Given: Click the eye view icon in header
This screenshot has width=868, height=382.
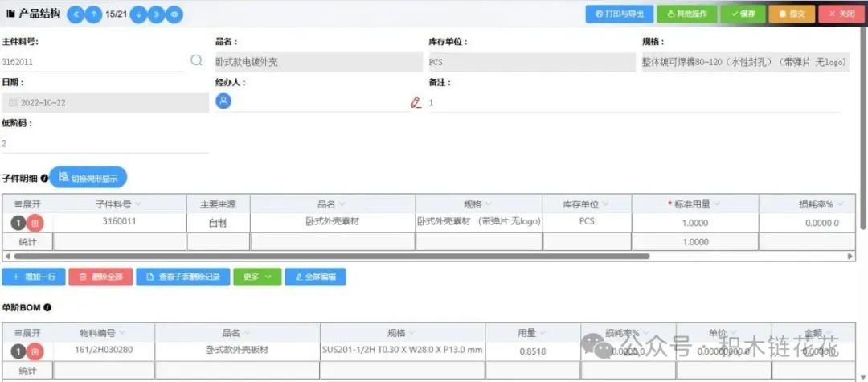Looking at the screenshot, I should [174, 14].
